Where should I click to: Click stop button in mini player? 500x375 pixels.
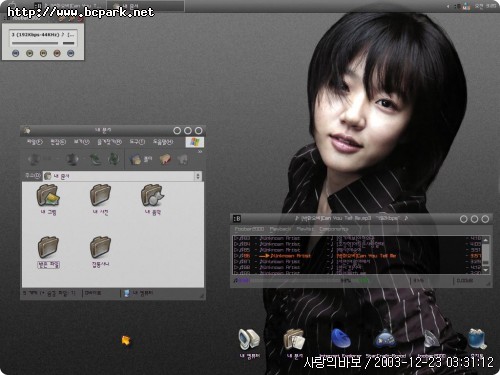[57, 53]
